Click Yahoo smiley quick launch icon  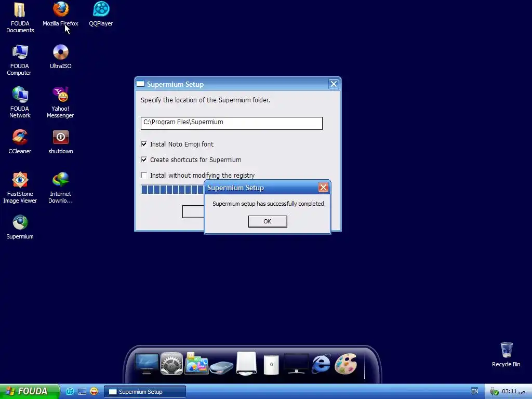pos(94,392)
